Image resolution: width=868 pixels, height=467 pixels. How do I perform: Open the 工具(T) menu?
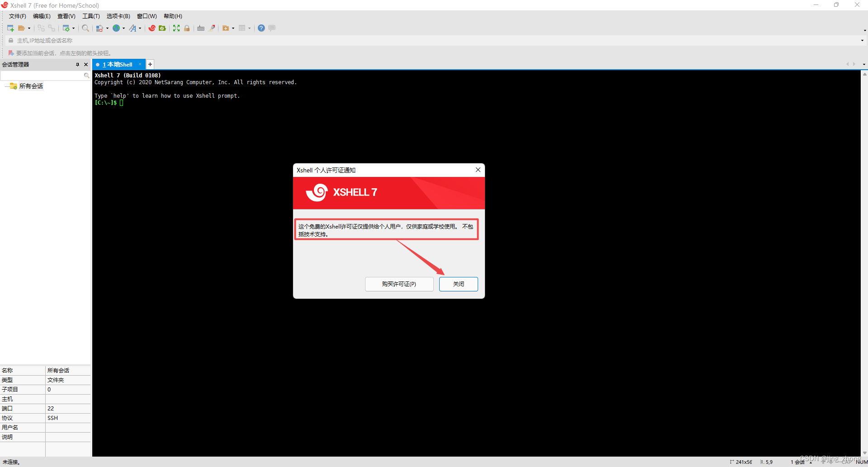tap(91, 16)
